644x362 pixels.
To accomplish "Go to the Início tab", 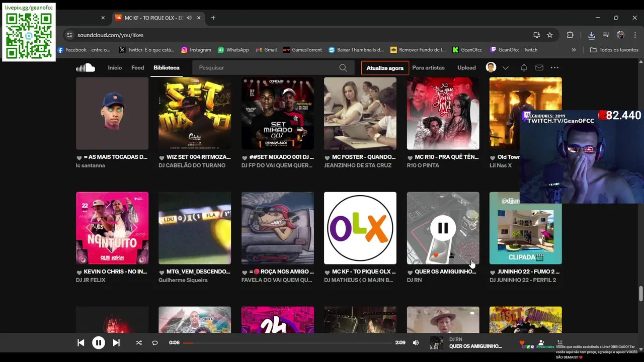I will [115, 67].
